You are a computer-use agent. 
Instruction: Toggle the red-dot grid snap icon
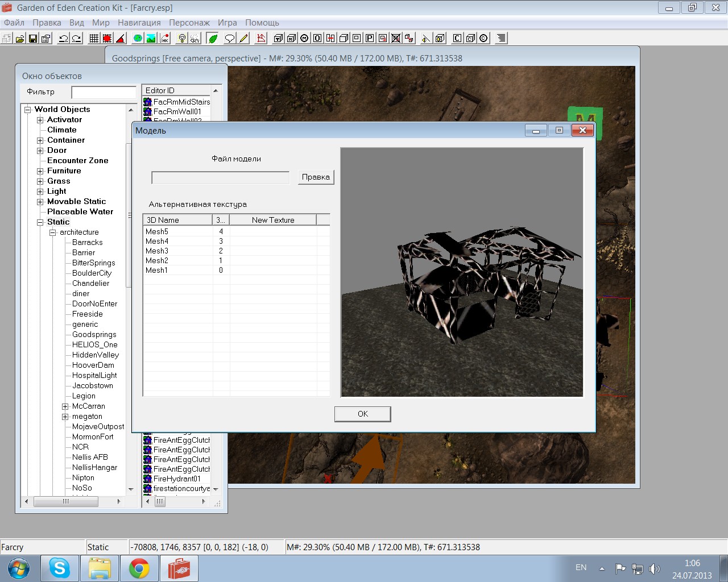pos(107,38)
